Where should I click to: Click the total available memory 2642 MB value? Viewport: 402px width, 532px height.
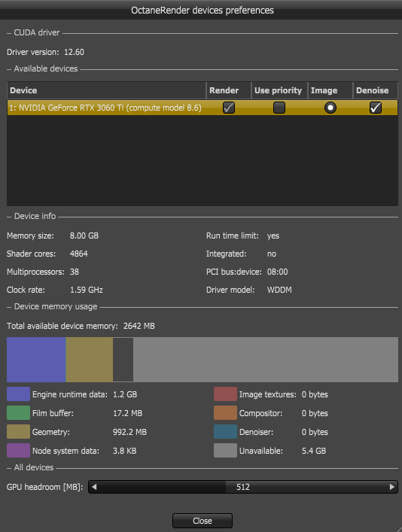coord(139,326)
